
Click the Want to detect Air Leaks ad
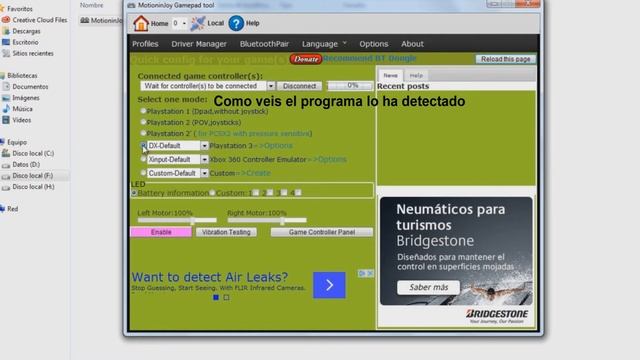coord(210,277)
